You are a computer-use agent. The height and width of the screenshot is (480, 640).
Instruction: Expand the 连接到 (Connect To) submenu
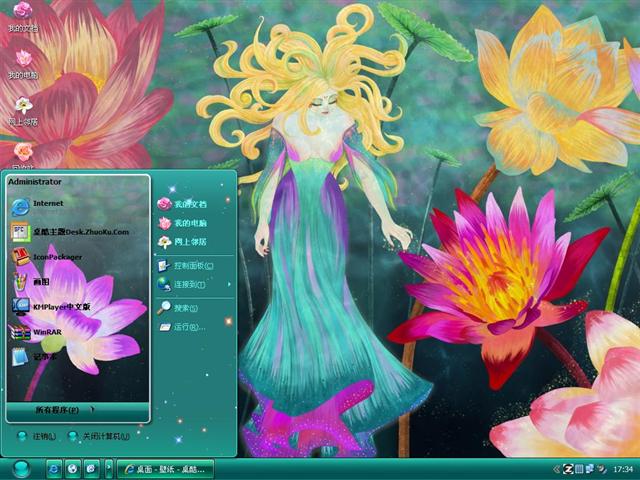click(x=190, y=285)
